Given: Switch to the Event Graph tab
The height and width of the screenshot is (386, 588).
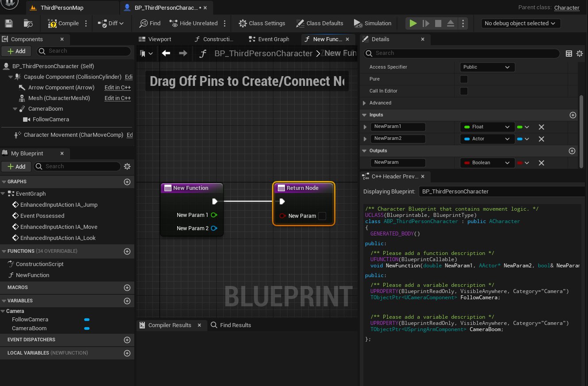Looking at the screenshot, I should pyautogui.click(x=269, y=39).
